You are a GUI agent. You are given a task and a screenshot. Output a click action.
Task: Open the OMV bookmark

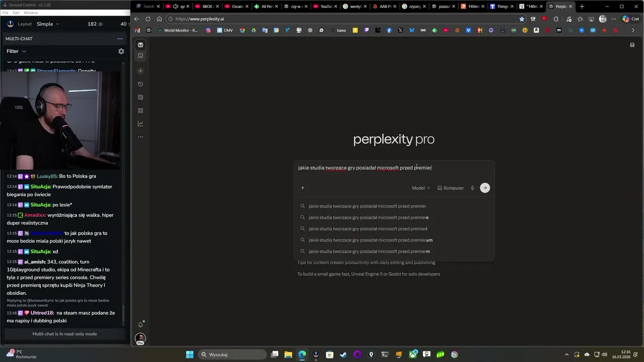pyautogui.click(x=225, y=30)
